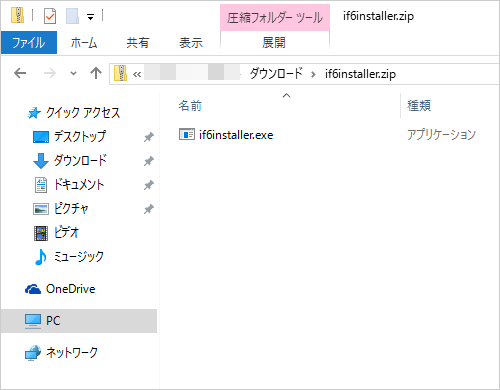Click the ドキュメント page icon
Viewport: 500px width, 390px height.
tap(41, 185)
